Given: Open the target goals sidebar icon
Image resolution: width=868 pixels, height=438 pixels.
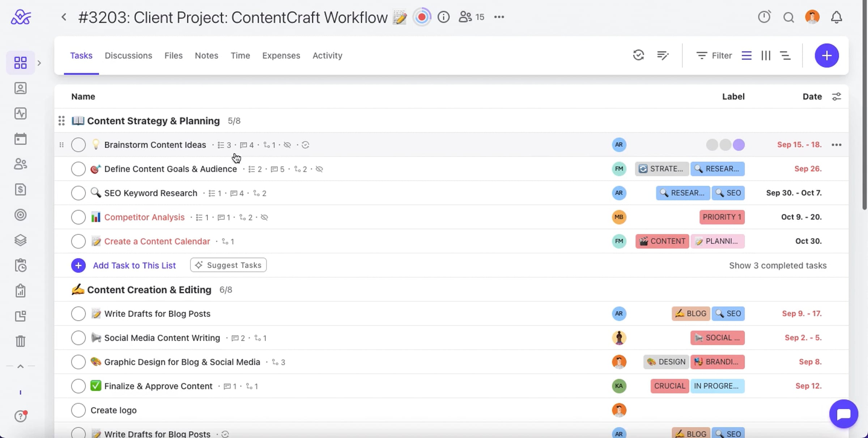Looking at the screenshot, I should (x=21, y=215).
